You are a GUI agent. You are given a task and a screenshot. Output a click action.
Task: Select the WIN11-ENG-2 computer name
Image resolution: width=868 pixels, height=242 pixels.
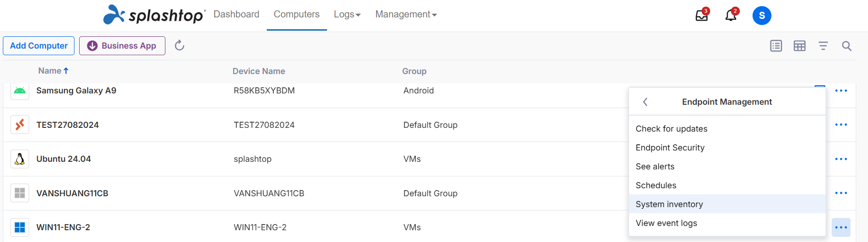click(x=63, y=227)
